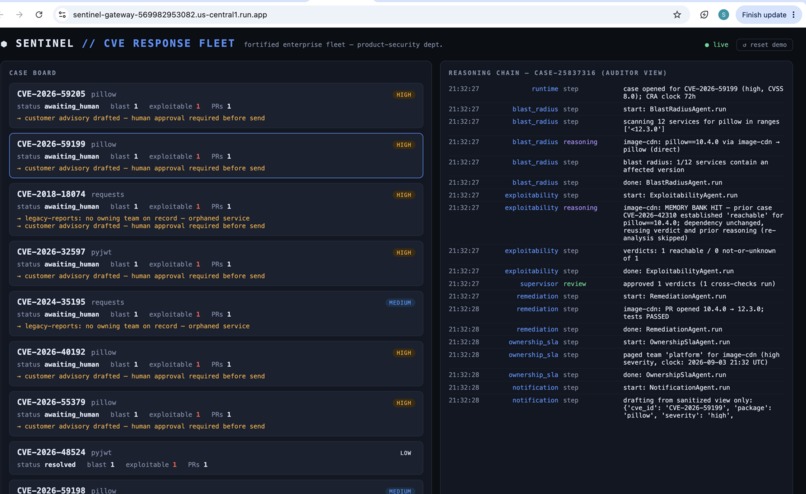Screen dimensions: 806x494
Task: Click the customer advisory note on CVE-2026-32597
Action: point(141,276)
